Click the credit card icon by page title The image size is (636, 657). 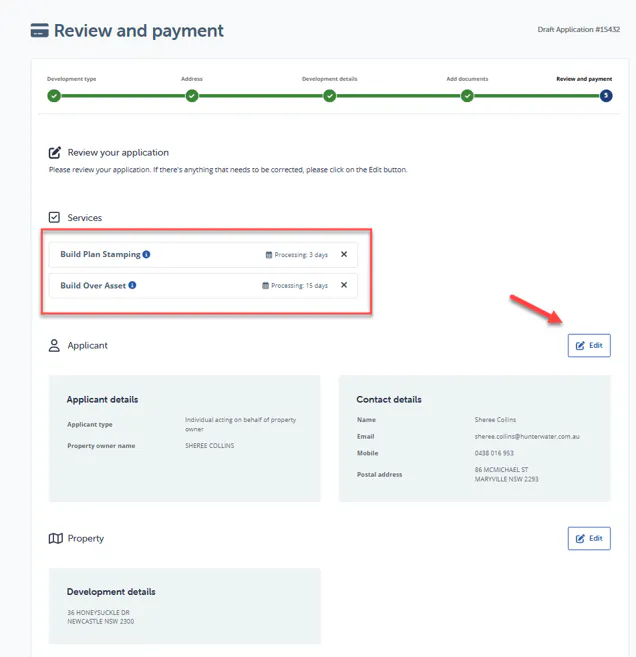tap(39, 31)
